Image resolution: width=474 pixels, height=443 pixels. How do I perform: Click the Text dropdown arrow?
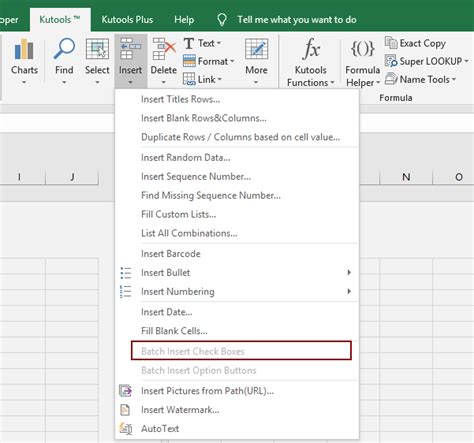(x=219, y=43)
